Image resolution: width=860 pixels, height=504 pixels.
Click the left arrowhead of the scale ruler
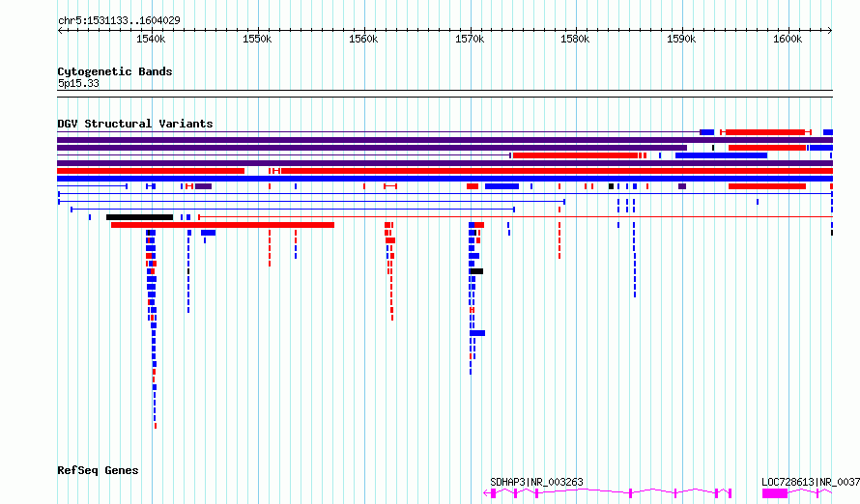coord(60,30)
